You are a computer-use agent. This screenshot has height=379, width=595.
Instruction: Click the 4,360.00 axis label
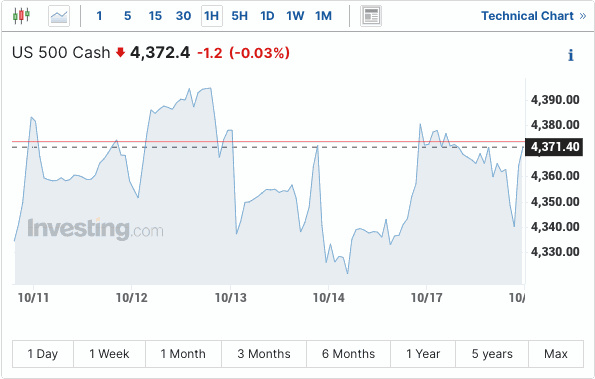click(555, 176)
